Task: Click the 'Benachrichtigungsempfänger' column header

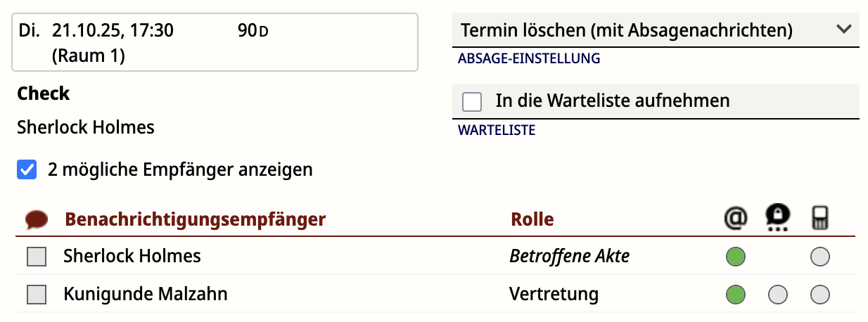Action: coord(195,219)
